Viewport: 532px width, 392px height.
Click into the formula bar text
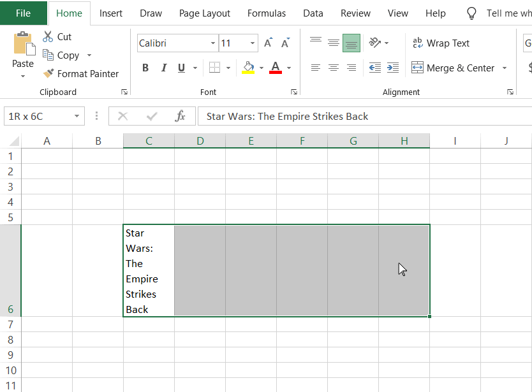pos(287,116)
